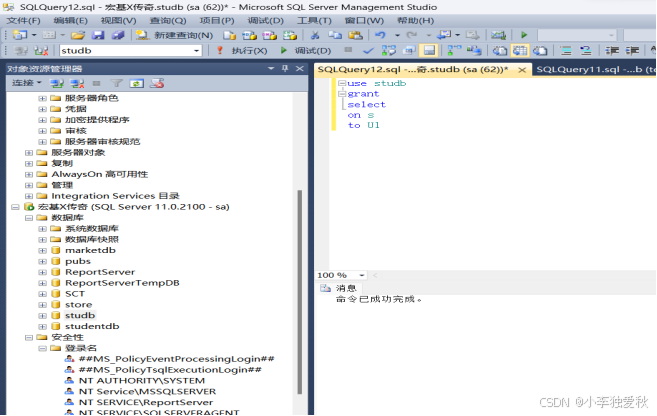Select Results to Text icon

click(499, 51)
